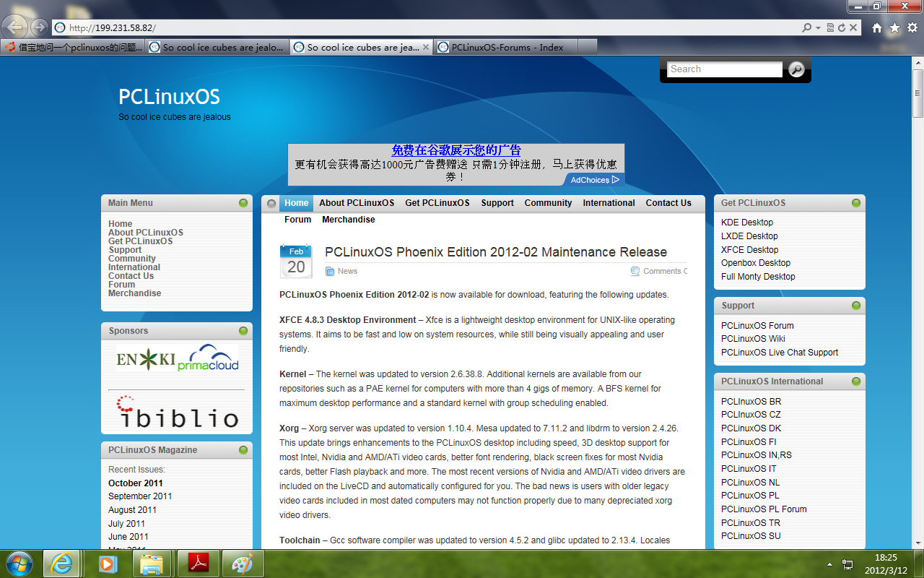The height and width of the screenshot is (578, 924).
Task: Open International in top navigation bar
Action: (x=609, y=203)
